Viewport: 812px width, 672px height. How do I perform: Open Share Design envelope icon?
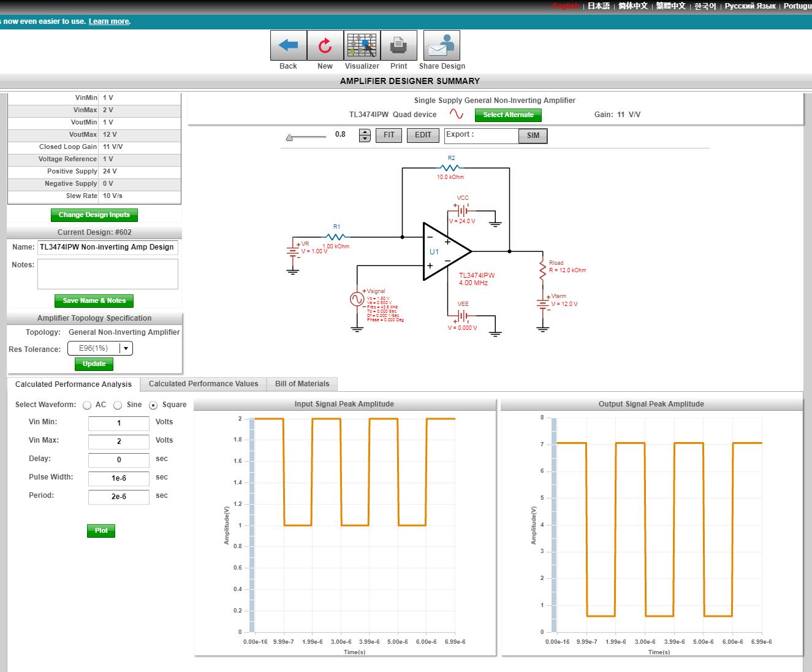click(442, 45)
